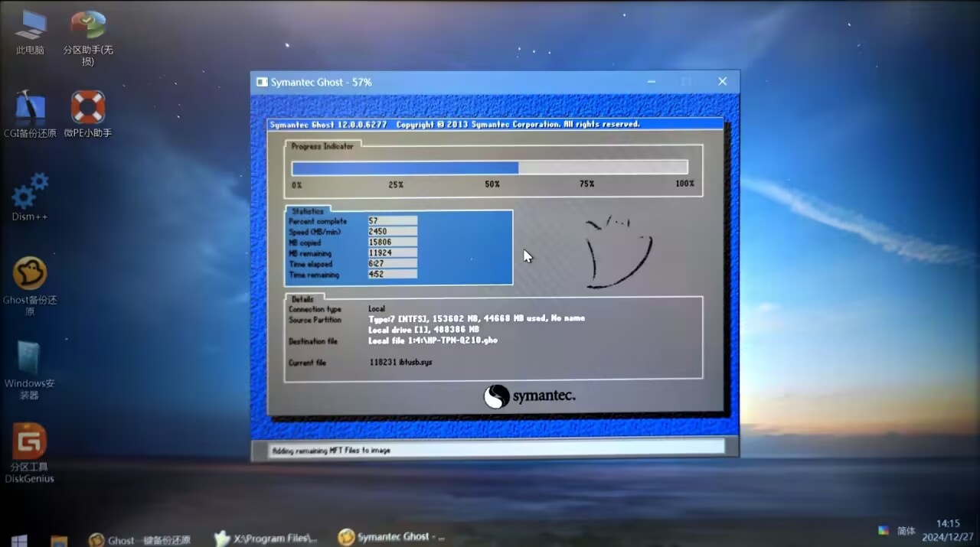This screenshot has width=980, height=547.
Task: Click the Ghost mascot drawing
Action: [x=618, y=252]
